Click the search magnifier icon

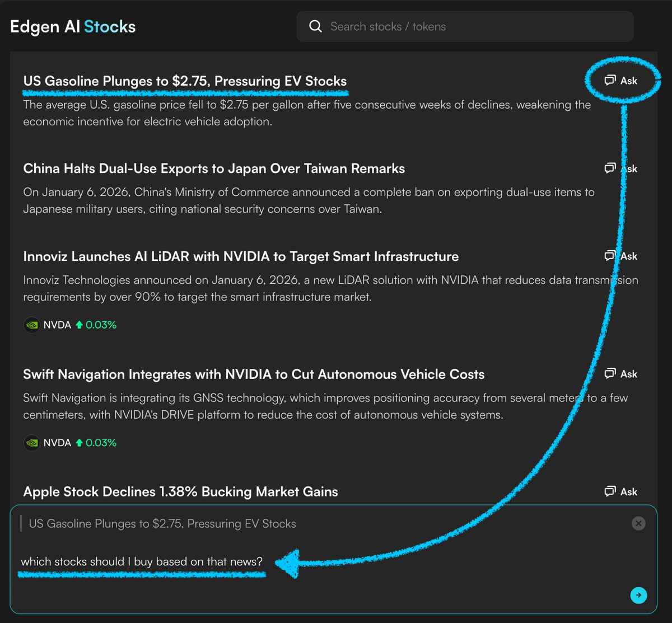click(x=315, y=26)
